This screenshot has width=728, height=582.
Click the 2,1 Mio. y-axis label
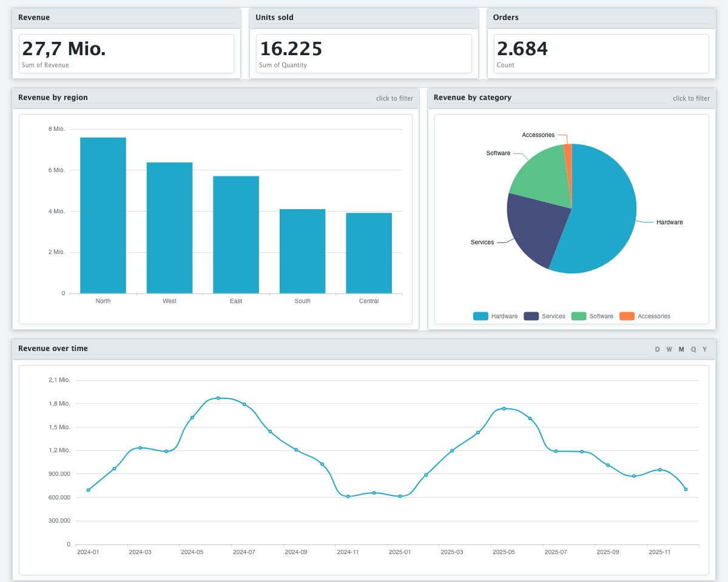click(x=59, y=380)
